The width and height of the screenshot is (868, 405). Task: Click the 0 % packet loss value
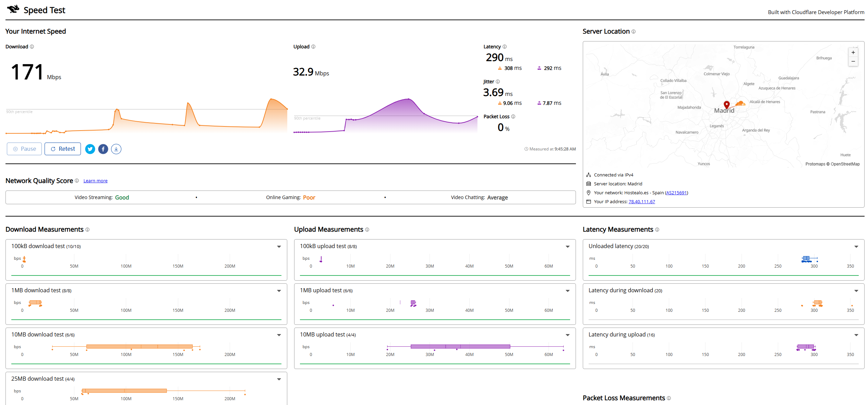[x=504, y=127]
